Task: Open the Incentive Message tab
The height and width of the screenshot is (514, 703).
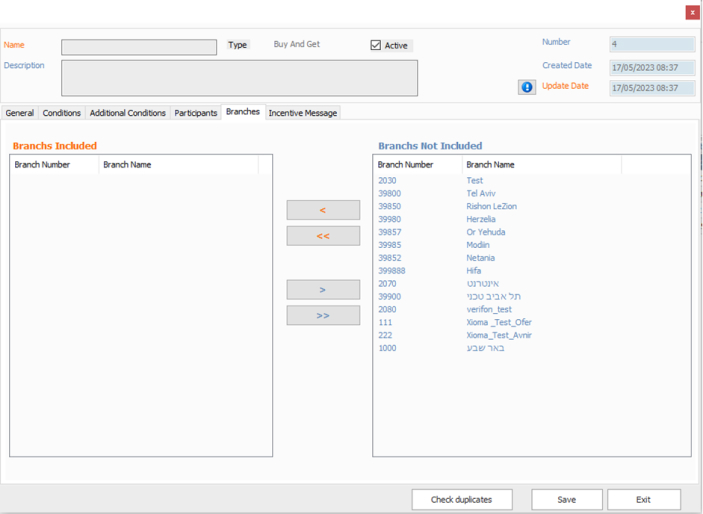Action: tap(303, 113)
